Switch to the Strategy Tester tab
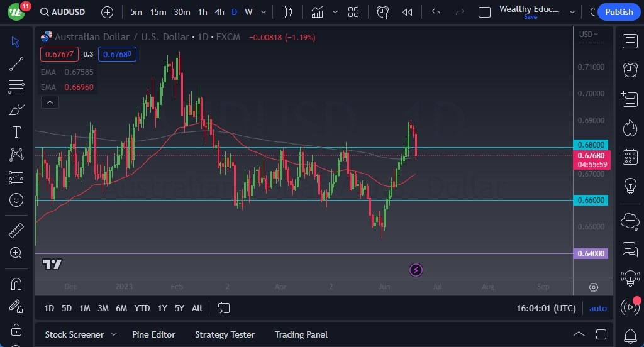Image resolution: width=644 pixels, height=347 pixels. [x=225, y=334]
